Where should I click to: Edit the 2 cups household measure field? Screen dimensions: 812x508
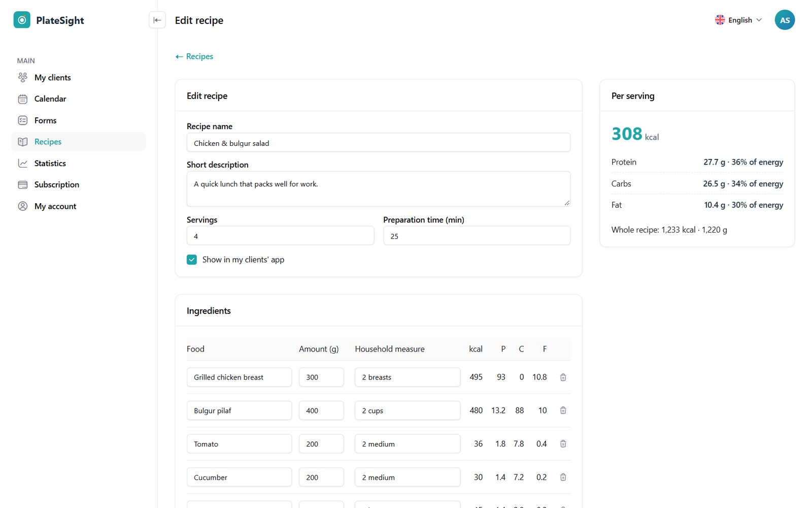[x=408, y=410]
